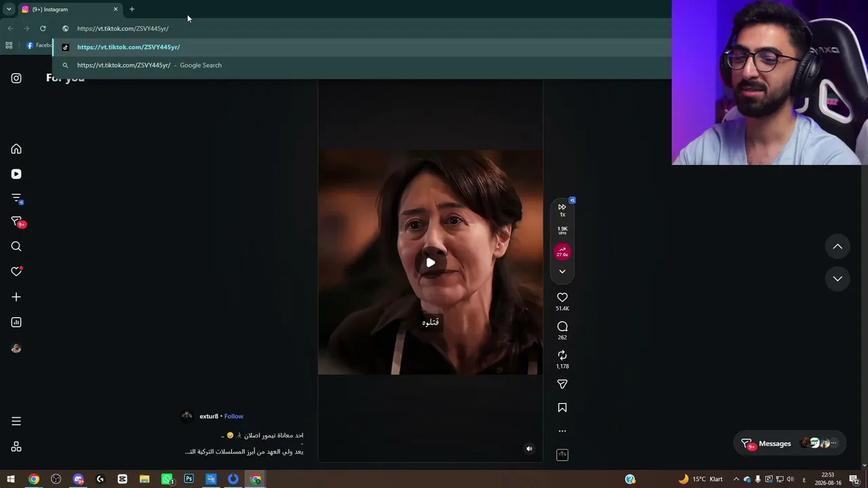868x488 pixels.
Task: Go back in browser history
Action: pos(10,28)
